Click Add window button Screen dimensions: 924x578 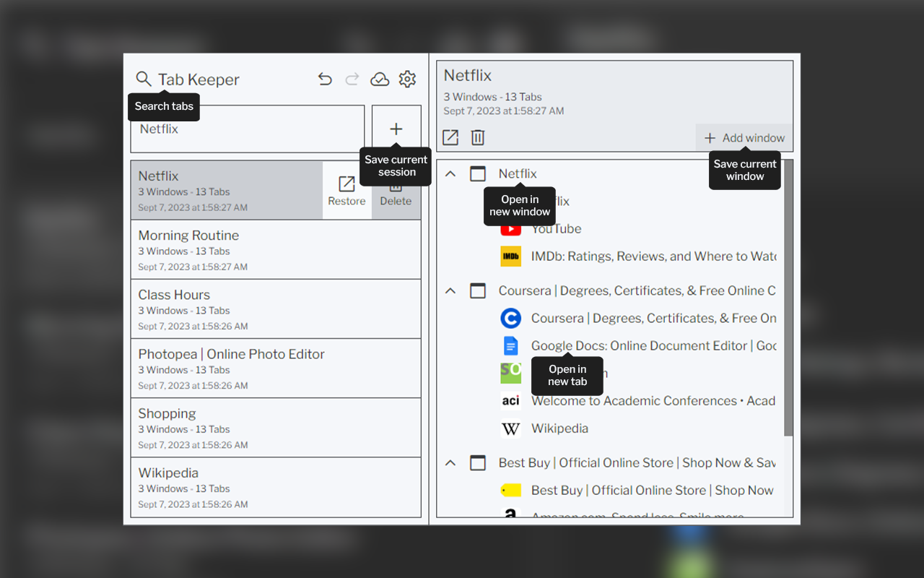click(x=744, y=137)
